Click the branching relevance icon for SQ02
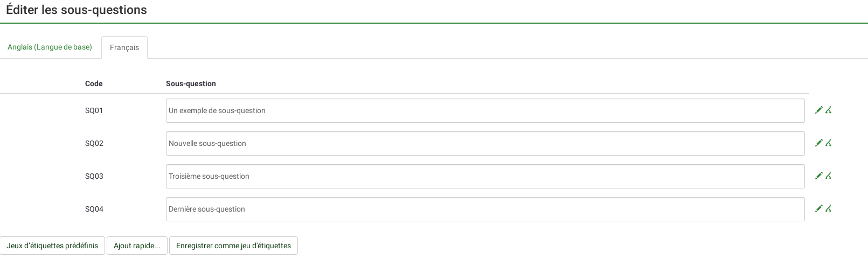 pyautogui.click(x=829, y=143)
